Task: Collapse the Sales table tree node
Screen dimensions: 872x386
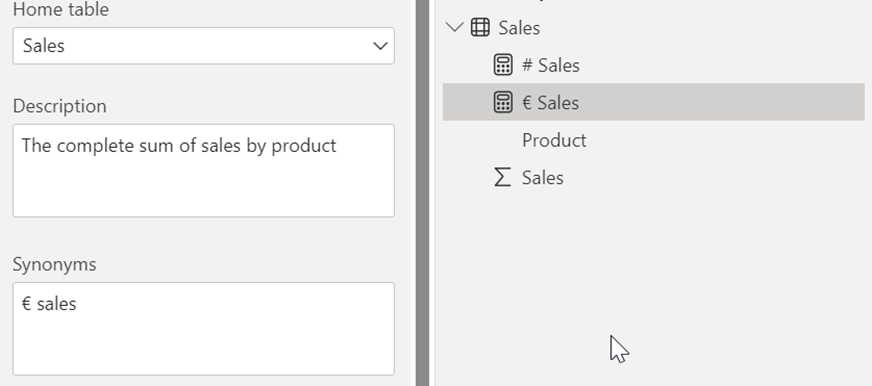Action: [x=455, y=27]
